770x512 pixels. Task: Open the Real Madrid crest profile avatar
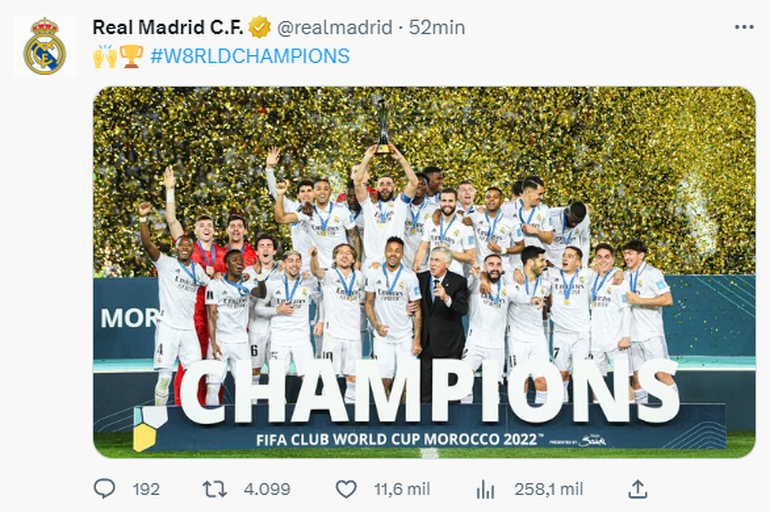click(x=45, y=46)
